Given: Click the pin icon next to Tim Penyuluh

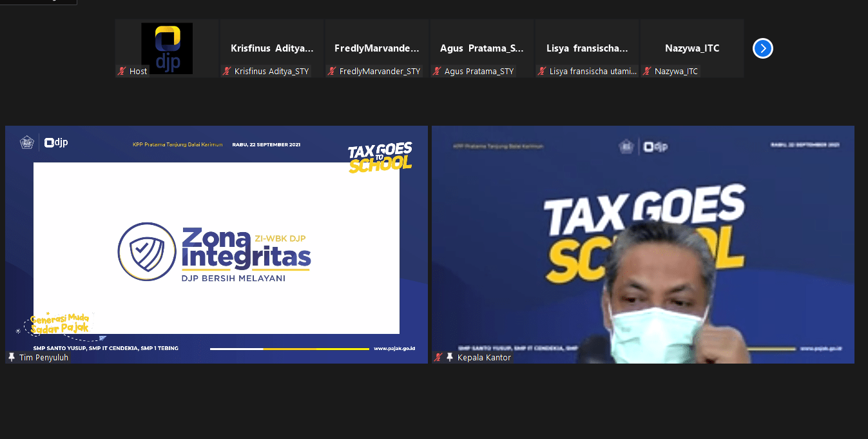Looking at the screenshot, I should tap(12, 357).
